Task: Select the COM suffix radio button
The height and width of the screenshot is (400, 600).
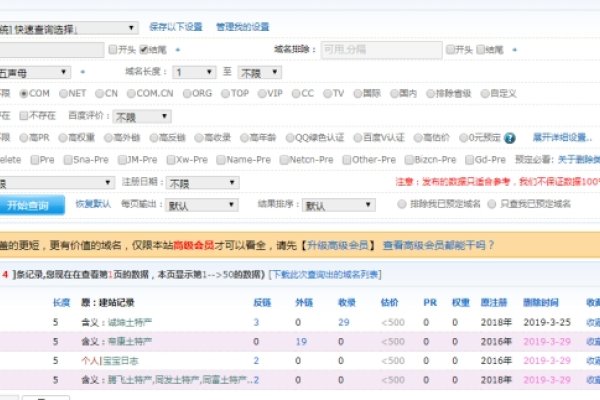Action: (x=24, y=94)
